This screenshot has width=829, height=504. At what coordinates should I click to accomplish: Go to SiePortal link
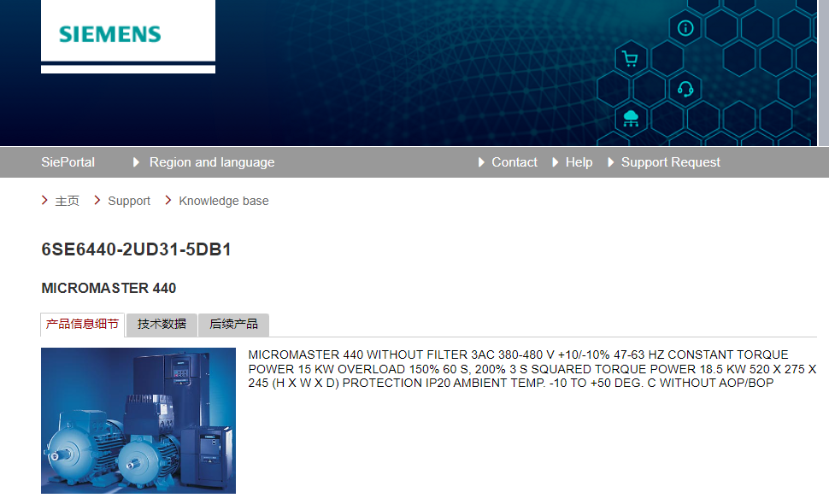click(x=68, y=162)
